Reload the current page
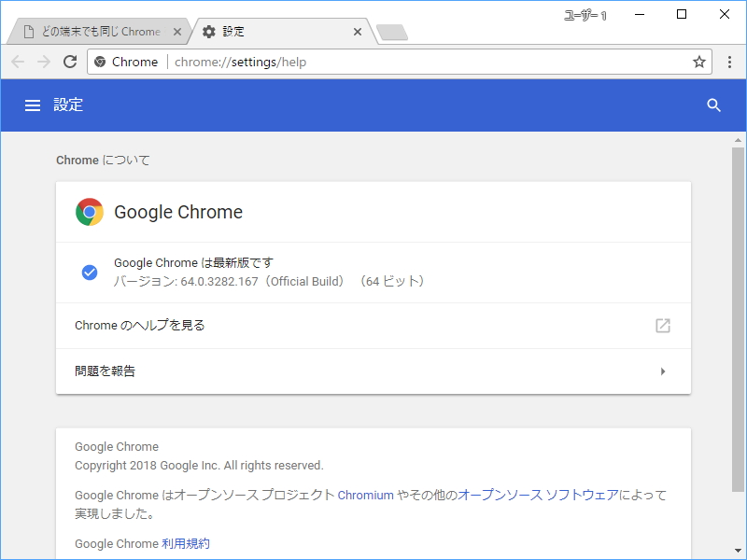 [x=69, y=62]
